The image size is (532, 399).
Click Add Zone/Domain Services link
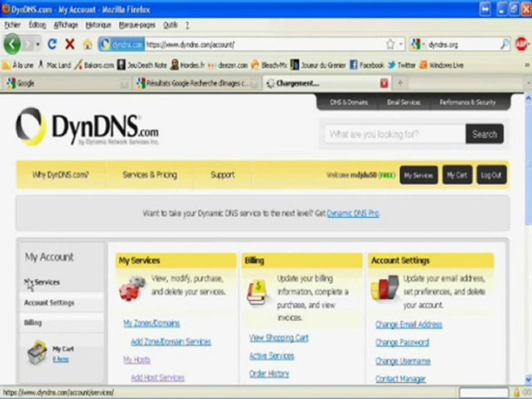pyautogui.click(x=171, y=341)
